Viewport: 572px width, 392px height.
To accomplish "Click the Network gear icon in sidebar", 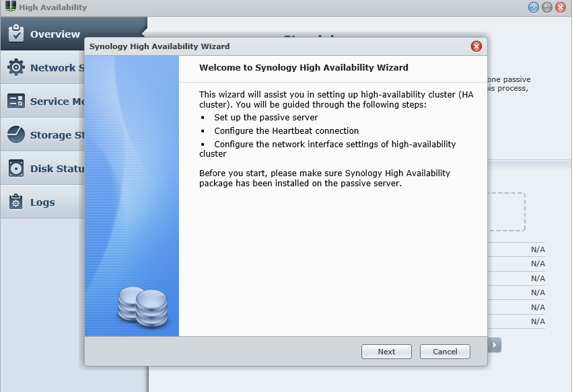I will coord(16,67).
